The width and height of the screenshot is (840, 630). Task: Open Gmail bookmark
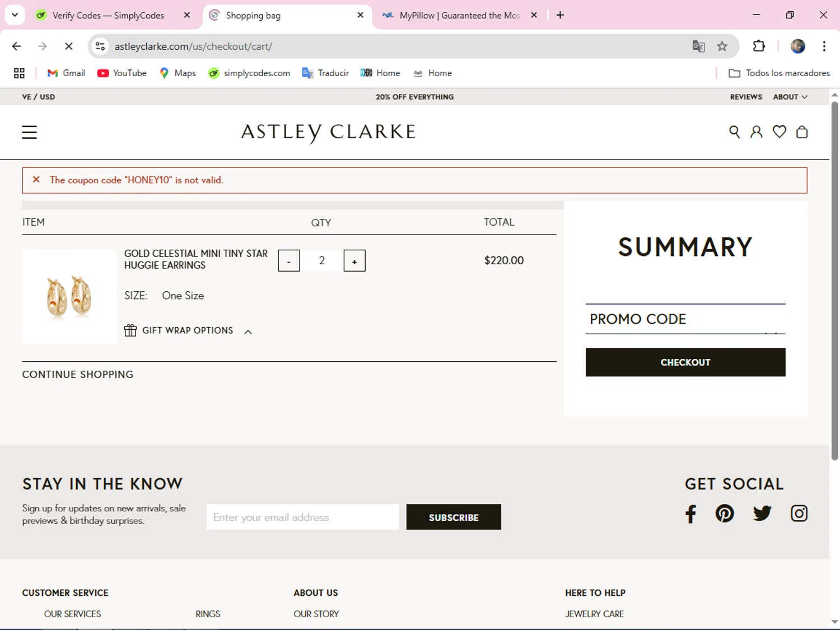(66, 73)
